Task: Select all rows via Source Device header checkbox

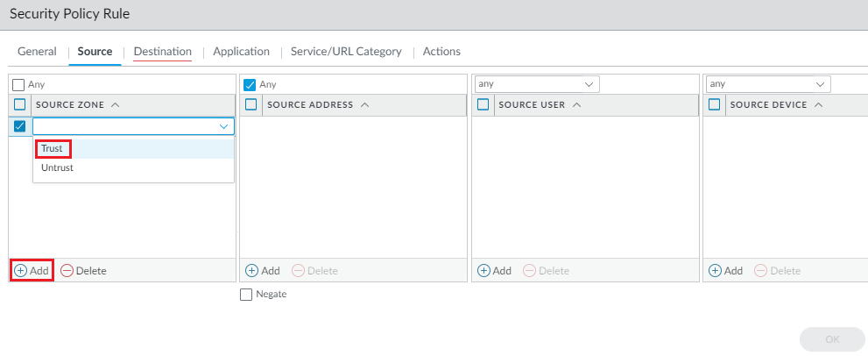Action: pyautogui.click(x=714, y=104)
